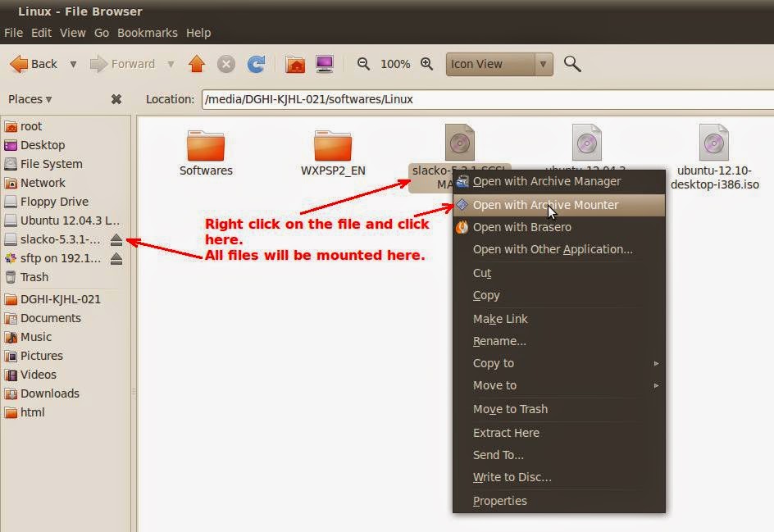Open the home folder toolbar icon
Viewport: 774px width, 532px height.
(x=294, y=63)
